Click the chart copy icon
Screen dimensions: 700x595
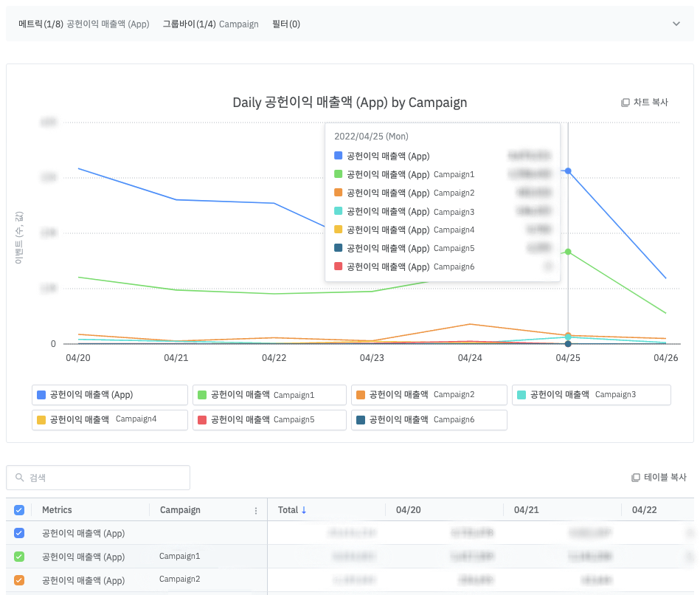pos(626,103)
